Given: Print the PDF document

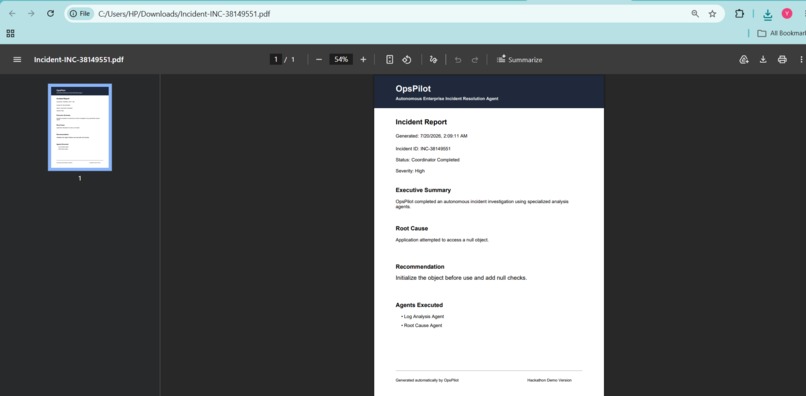Looking at the screenshot, I should [x=782, y=60].
